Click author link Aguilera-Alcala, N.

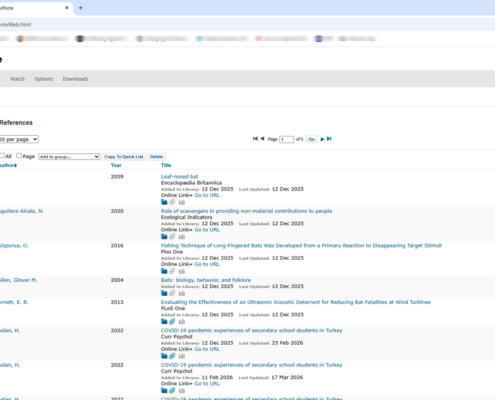pyautogui.click(x=22, y=211)
